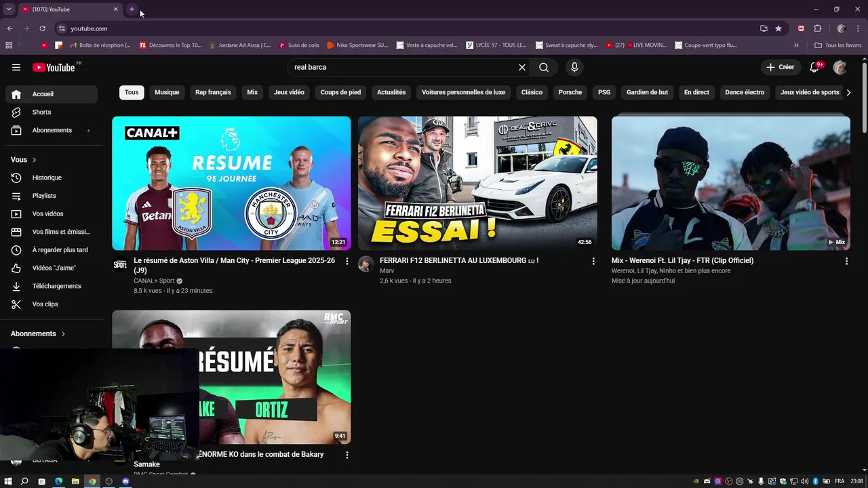Viewport: 868px width, 488px height.
Task: Open the YouTube hamburger guide menu
Action: tap(16, 67)
